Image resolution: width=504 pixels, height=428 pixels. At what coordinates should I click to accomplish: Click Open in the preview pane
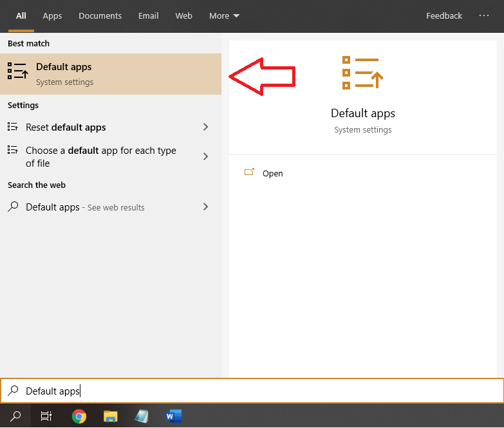pyautogui.click(x=272, y=173)
